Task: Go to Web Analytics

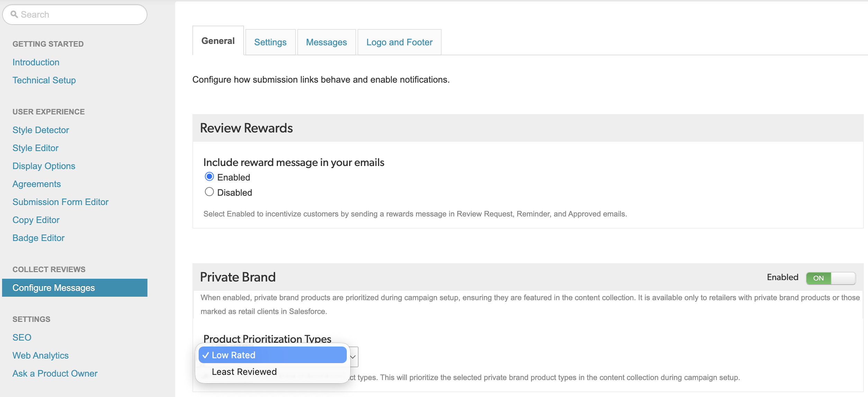Action: [40, 356]
